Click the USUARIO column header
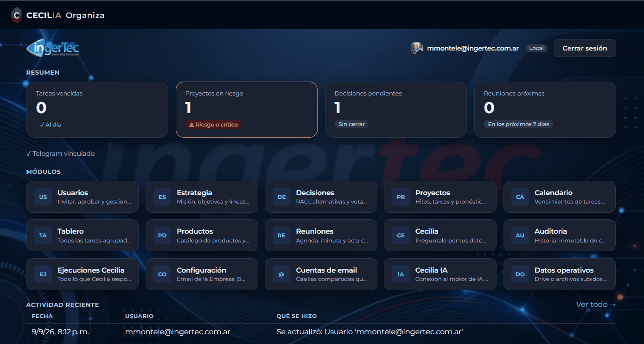The height and width of the screenshot is (344, 644). coord(139,316)
